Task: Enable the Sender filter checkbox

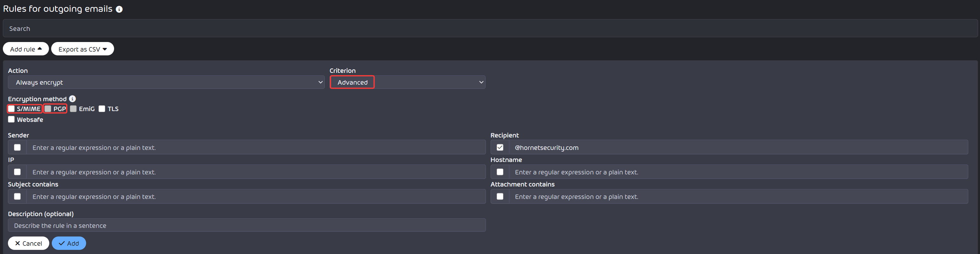Action: [17, 147]
